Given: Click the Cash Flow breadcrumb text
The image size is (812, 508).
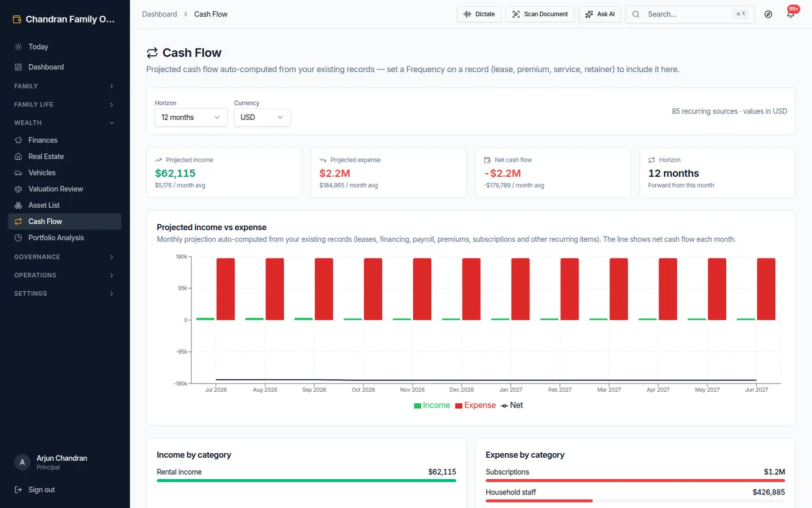Looking at the screenshot, I should click(x=211, y=14).
